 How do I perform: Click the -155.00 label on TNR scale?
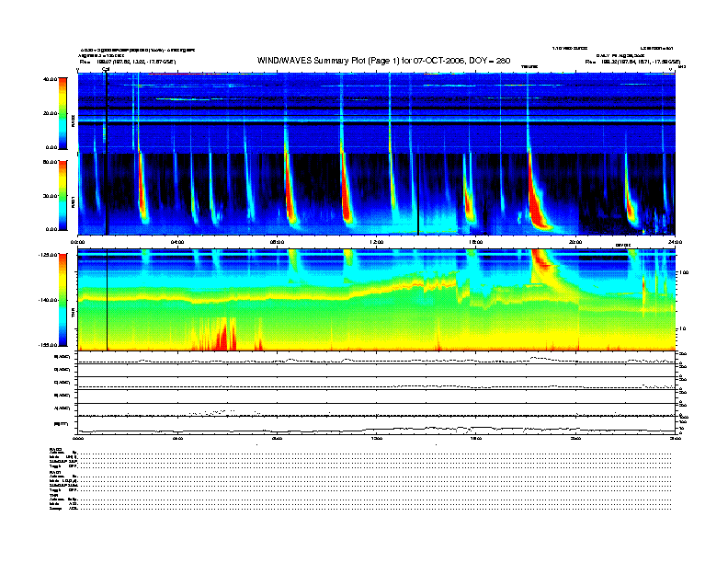(48, 345)
